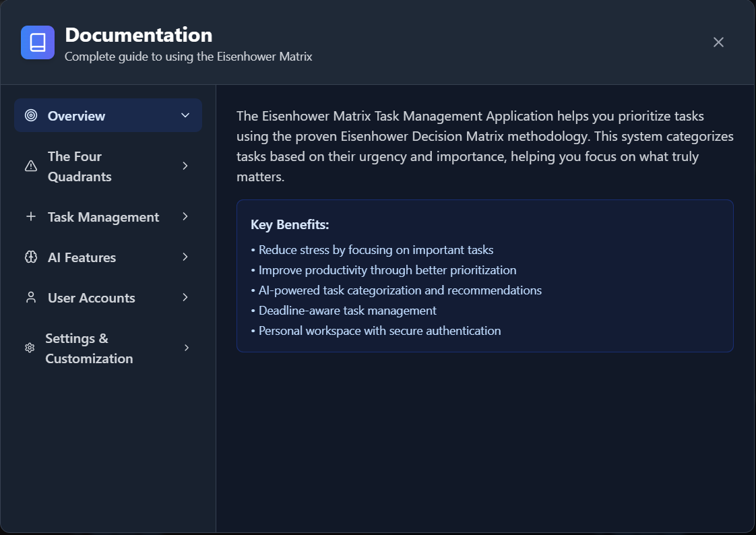
Task: Expand the User Accounts chevron
Action: click(x=185, y=297)
